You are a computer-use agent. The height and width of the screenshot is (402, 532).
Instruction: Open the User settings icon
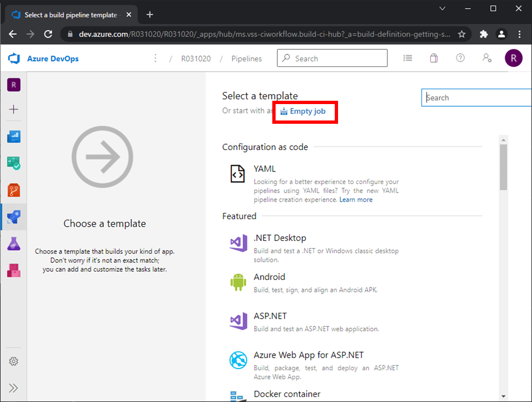[x=487, y=58]
